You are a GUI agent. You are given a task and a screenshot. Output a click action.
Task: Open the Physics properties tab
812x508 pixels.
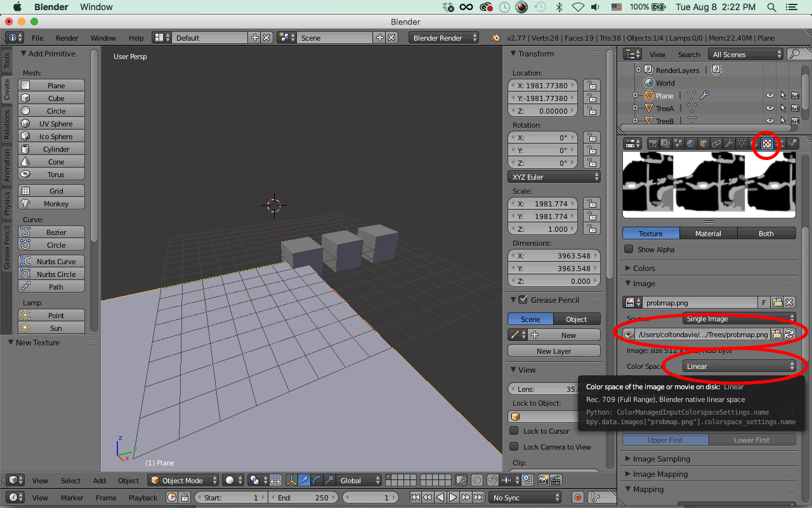[x=793, y=144]
